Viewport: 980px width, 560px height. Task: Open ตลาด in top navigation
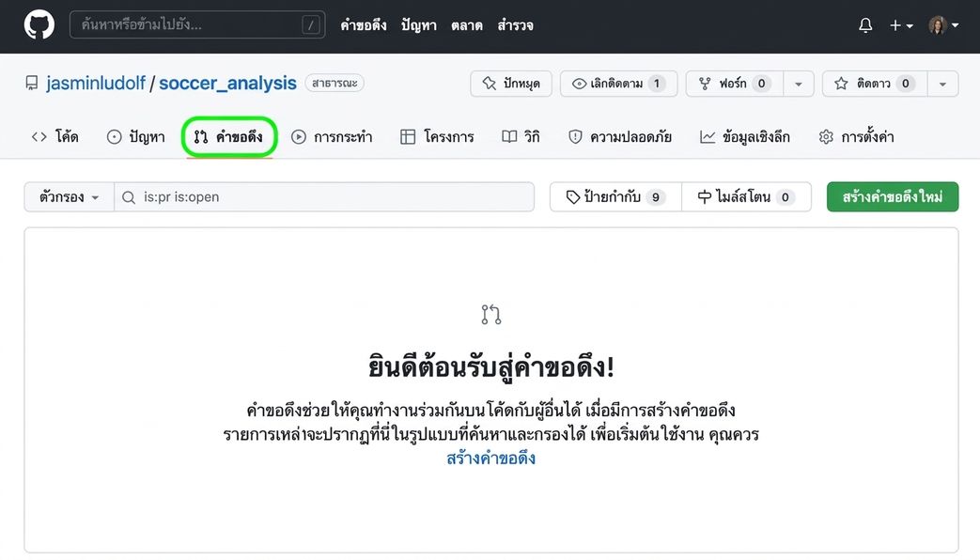point(467,25)
